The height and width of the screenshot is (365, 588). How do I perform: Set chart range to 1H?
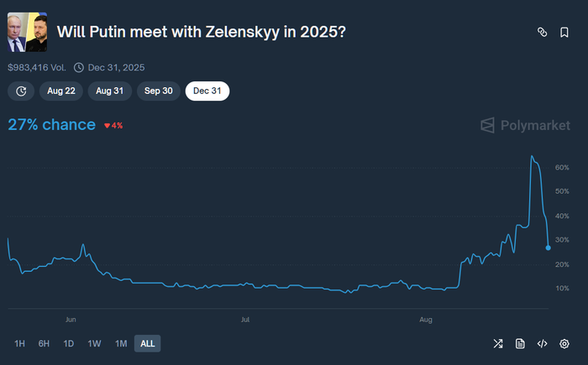20,343
